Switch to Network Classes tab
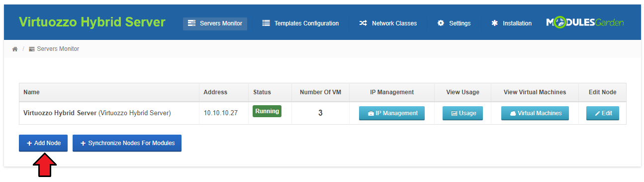 click(x=388, y=23)
